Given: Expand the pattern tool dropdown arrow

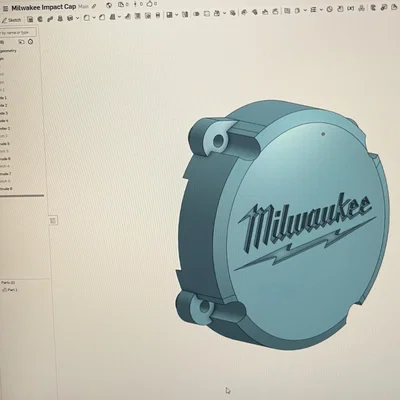Looking at the screenshot, I should [177, 15].
